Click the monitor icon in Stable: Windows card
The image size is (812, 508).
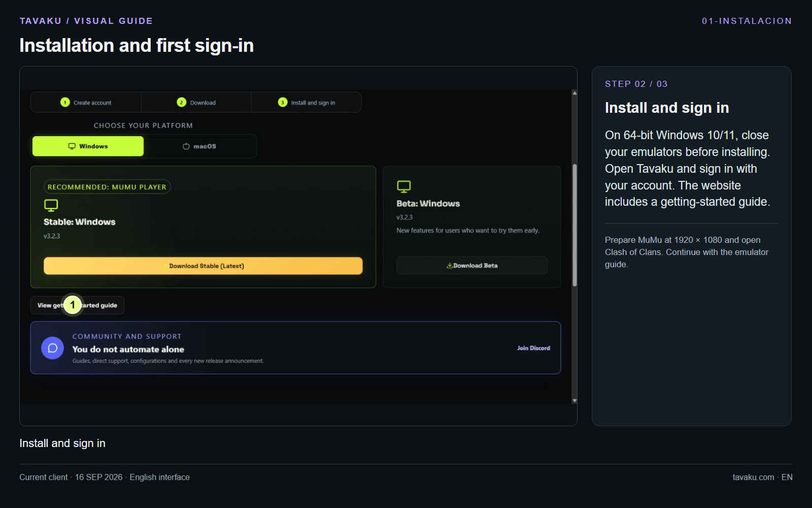click(51, 205)
